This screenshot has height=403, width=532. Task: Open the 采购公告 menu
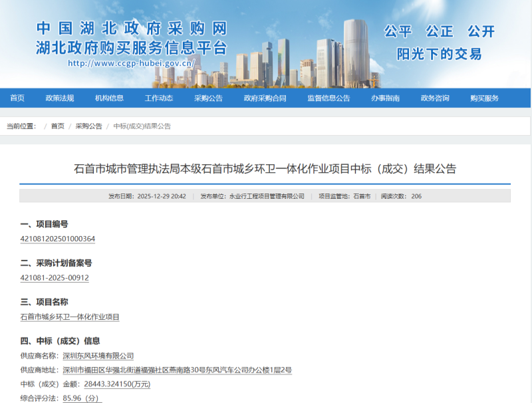[x=209, y=98]
